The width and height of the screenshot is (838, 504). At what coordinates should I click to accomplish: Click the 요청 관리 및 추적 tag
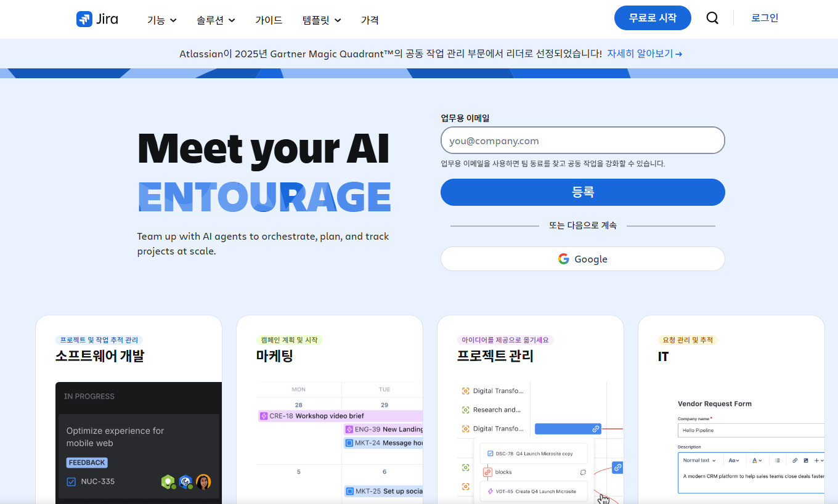(x=688, y=340)
